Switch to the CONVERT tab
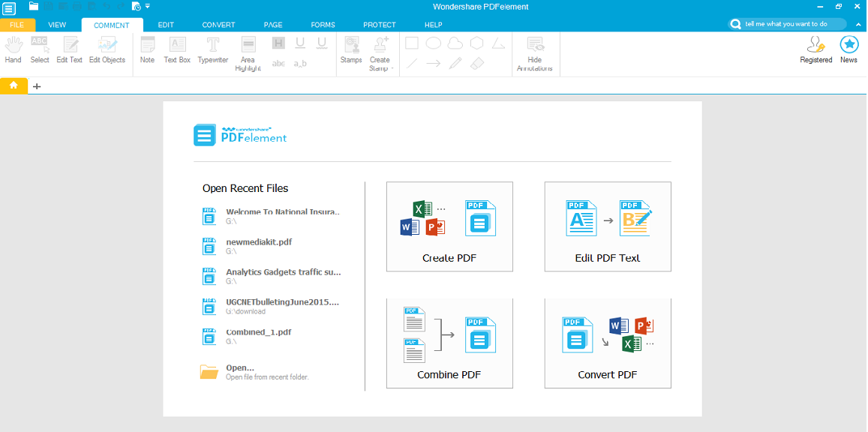 coord(218,25)
